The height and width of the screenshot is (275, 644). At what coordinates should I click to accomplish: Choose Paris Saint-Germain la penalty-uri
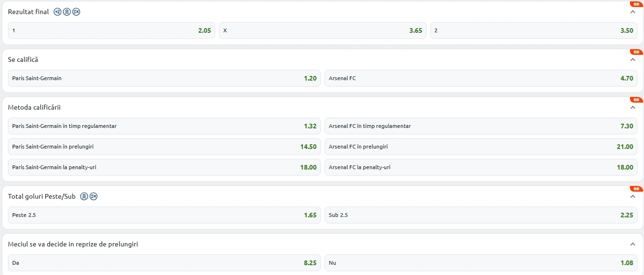click(x=165, y=167)
